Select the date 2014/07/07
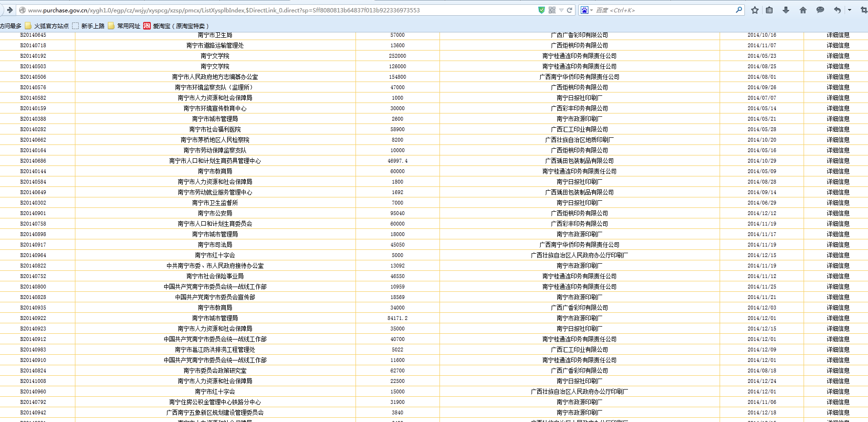The image size is (868, 422). tap(762, 98)
